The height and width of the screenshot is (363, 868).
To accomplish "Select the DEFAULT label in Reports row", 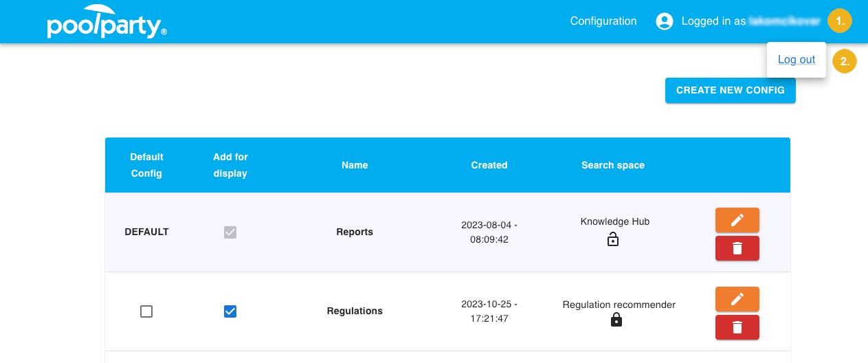I will pyautogui.click(x=146, y=232).
